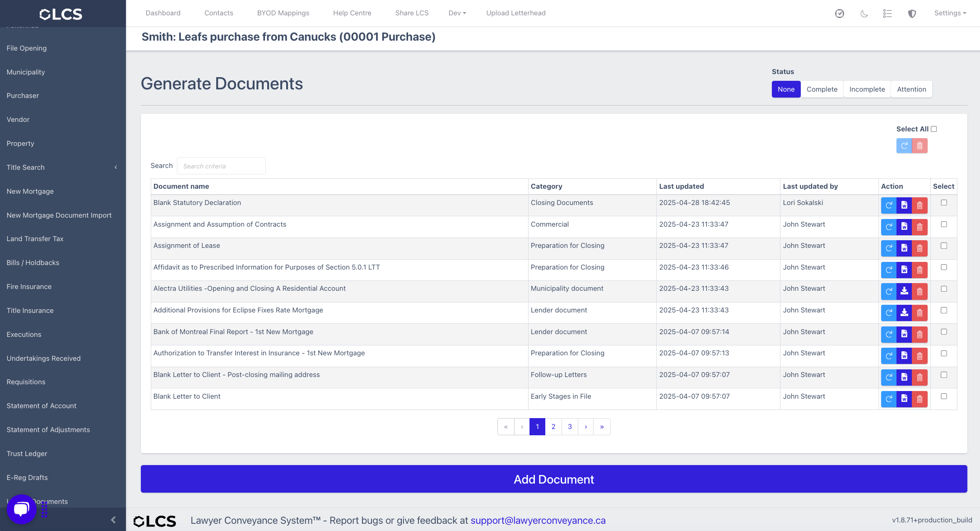Delete Blank Letter to Client Post-closing document
Image resolution: width=980 pixels, height=531 pixels.
(x=920, y=377)
